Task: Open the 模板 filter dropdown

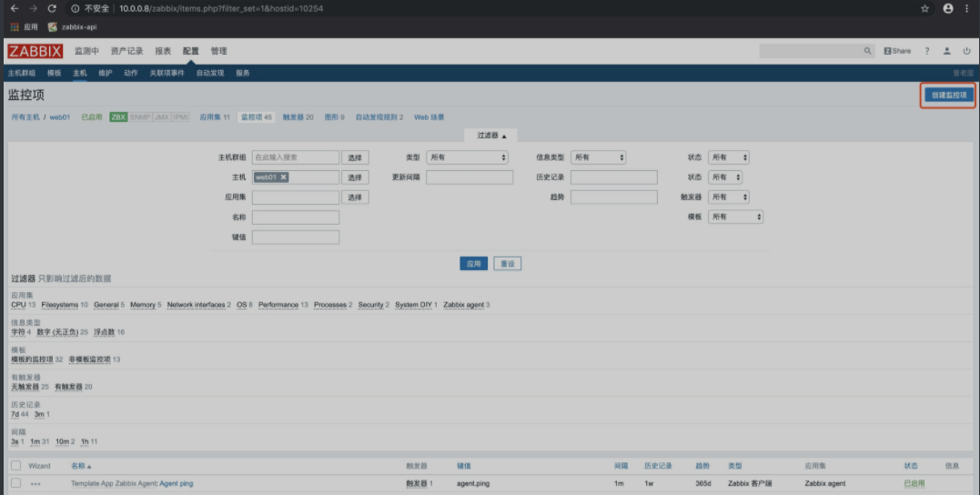Action: tap(735, 217)
